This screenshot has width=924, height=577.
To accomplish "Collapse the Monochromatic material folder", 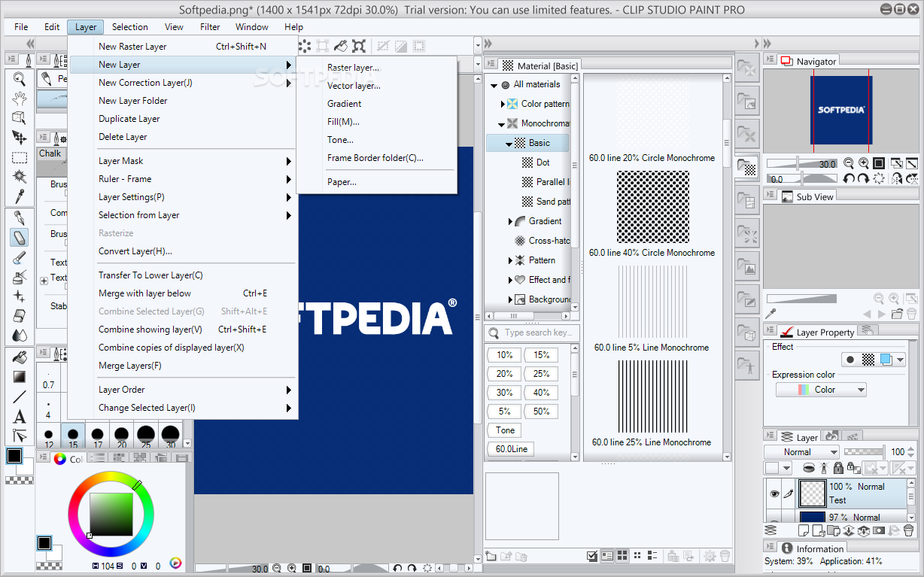I will (501, 123).
